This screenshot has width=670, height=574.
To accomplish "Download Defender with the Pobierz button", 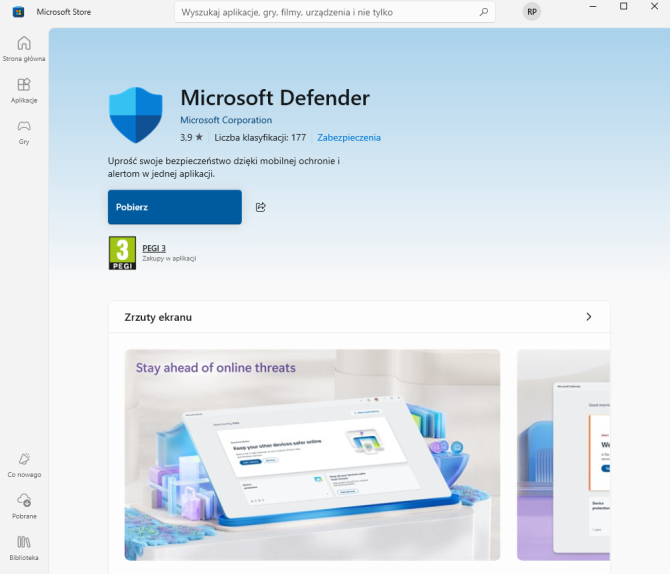I will coord(175,207).
